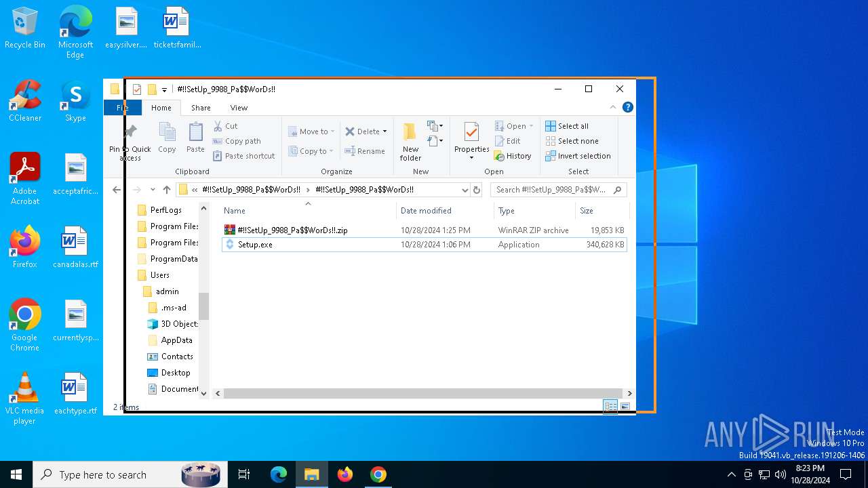Open the Home ribbon tab
Image resolution: width=868 pixels, height=488 pixels.
pos(161,108)
